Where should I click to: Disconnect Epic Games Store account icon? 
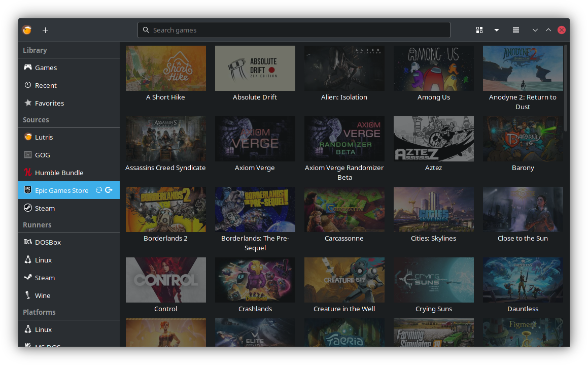[109, 190]
